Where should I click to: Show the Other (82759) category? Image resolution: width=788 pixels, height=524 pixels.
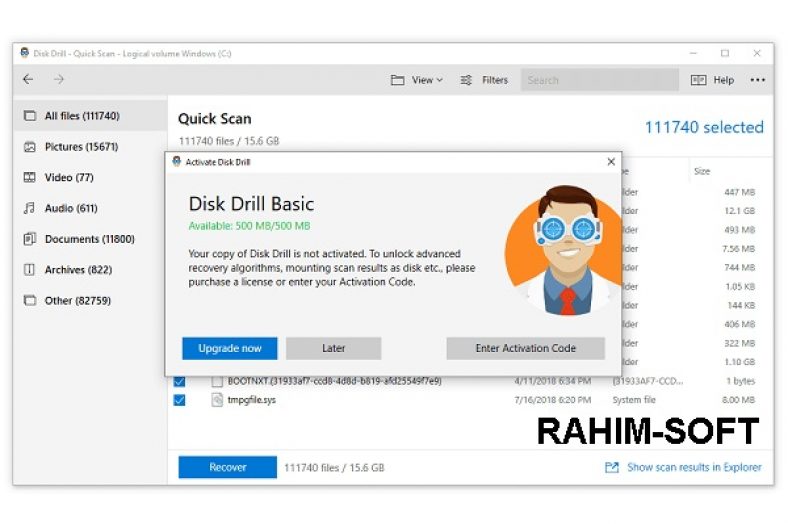click(x=90, y=300)
